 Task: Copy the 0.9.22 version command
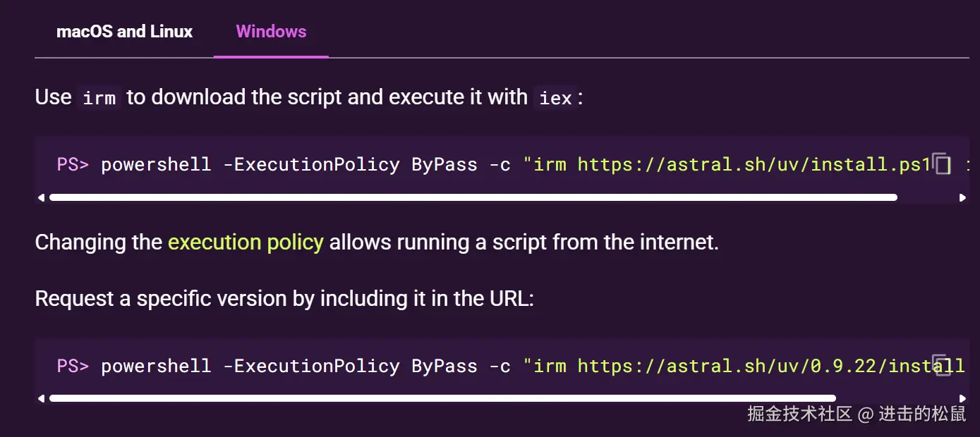pyautogui.click(x=942, y=364)
